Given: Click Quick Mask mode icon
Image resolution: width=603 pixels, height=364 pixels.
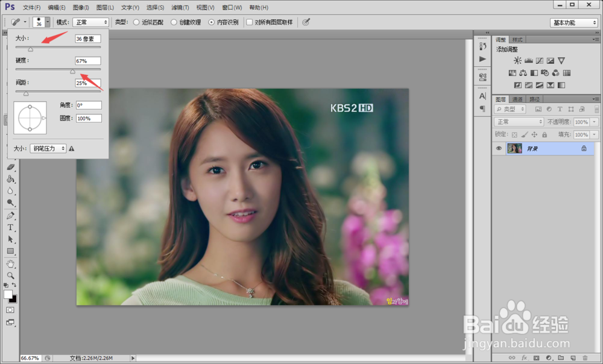Looking at the screenshot, I should (10, 310).
